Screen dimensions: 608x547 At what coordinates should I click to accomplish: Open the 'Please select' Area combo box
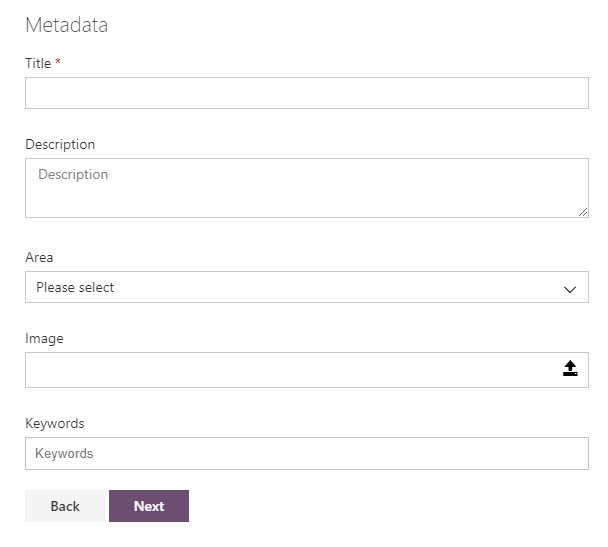[x=306, y=287]
